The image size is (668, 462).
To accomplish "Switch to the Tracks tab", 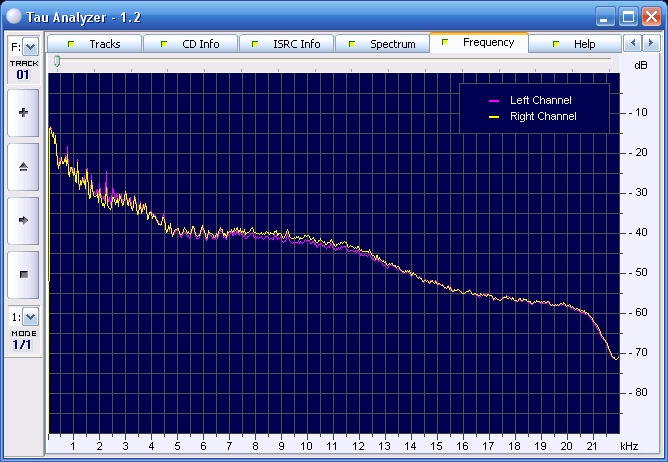I will click(104, 44).
